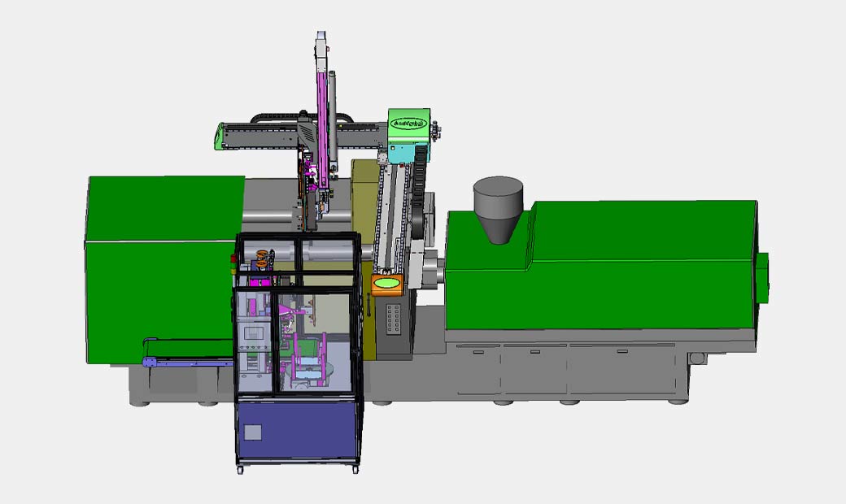Click the small green block on right end
This screenshot has width=846, height=504.
coord(763,275)
